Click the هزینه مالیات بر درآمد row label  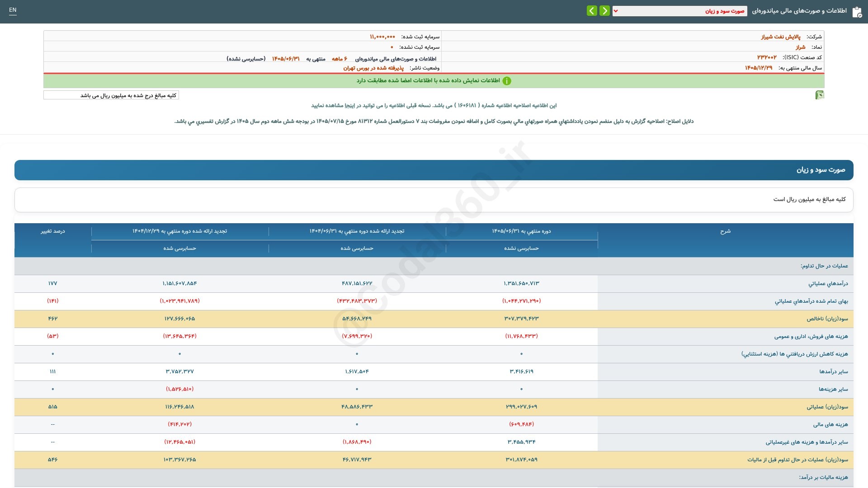click(823, 477)
